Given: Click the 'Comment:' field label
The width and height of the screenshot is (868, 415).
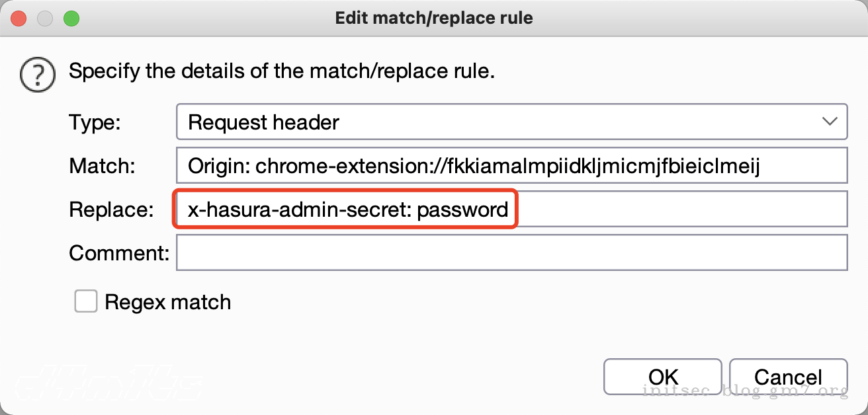Looking at the screenshot, I should (119, 253).
